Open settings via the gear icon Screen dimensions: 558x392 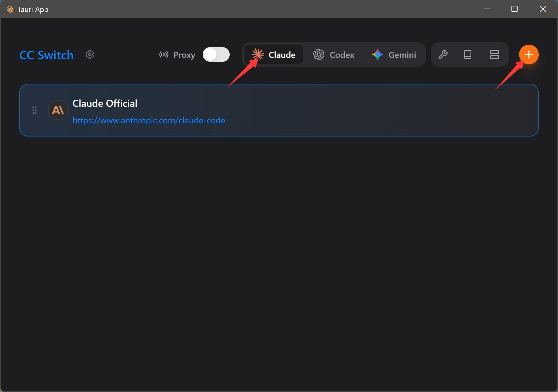(x=90, y=55)
